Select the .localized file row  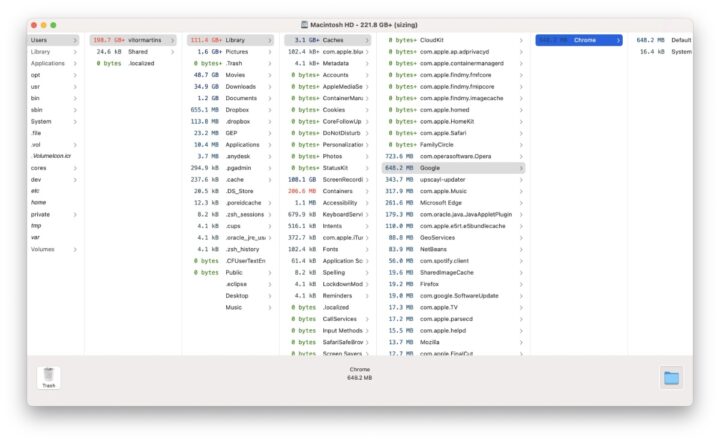point(133,63)
